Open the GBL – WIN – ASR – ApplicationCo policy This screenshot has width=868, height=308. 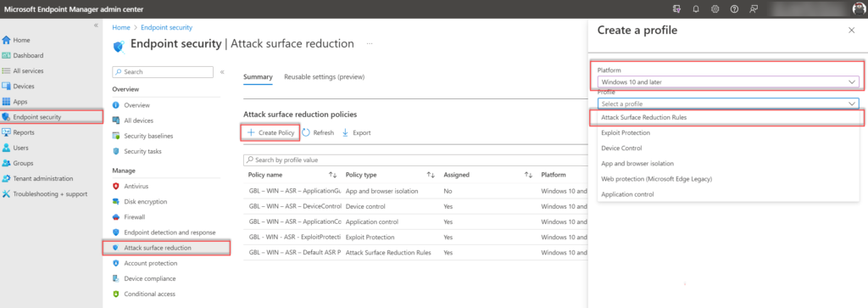point(415,221)
